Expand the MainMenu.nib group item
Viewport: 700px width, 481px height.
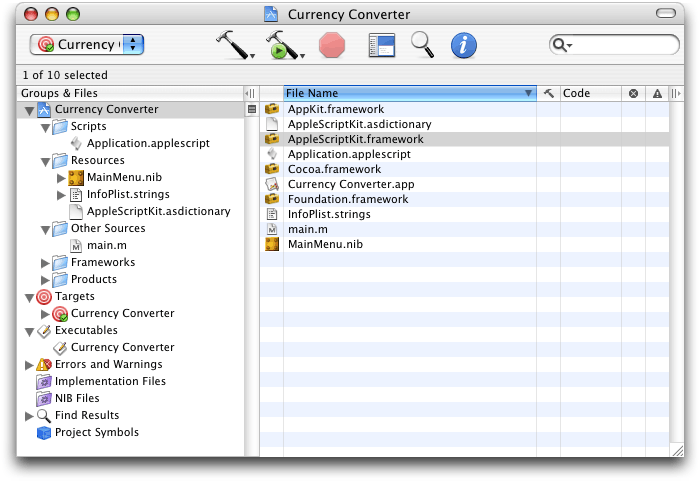pyautogui.click(x=61, y=178)
